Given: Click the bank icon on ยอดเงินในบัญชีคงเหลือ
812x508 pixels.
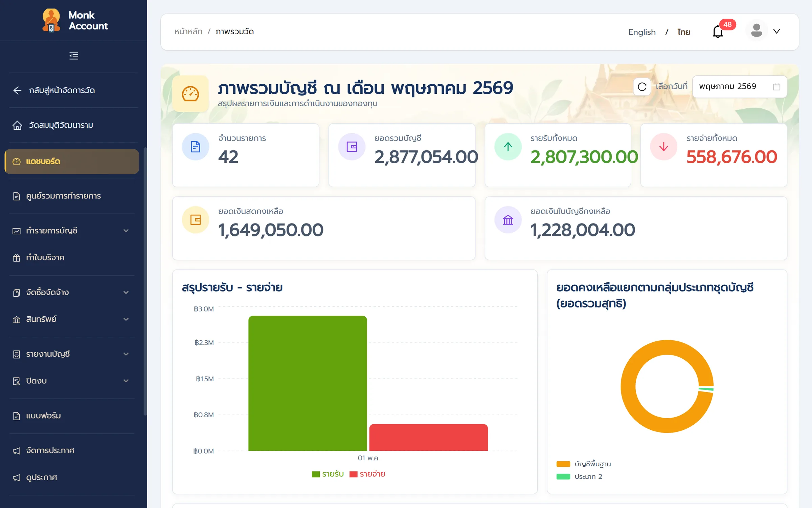Looking at the screenshot, I should [508, 220].
